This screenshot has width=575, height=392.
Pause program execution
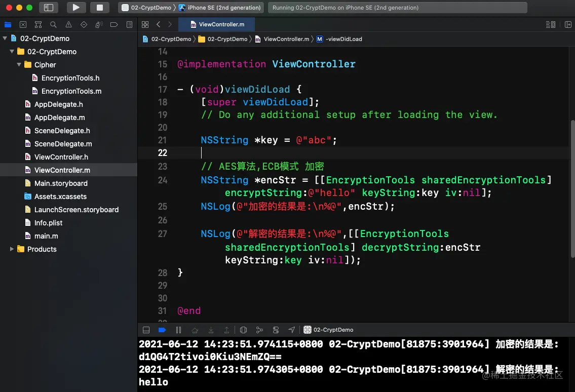(178, 330)
